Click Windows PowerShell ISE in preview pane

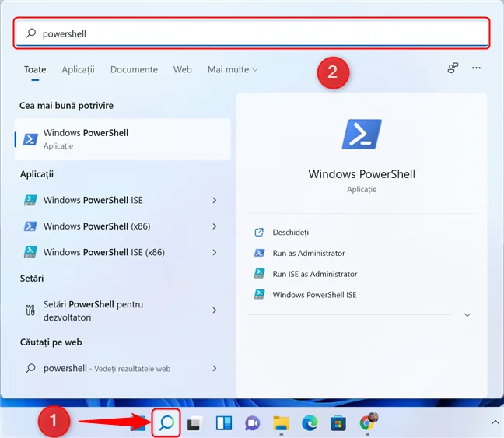tap(314, 295)
